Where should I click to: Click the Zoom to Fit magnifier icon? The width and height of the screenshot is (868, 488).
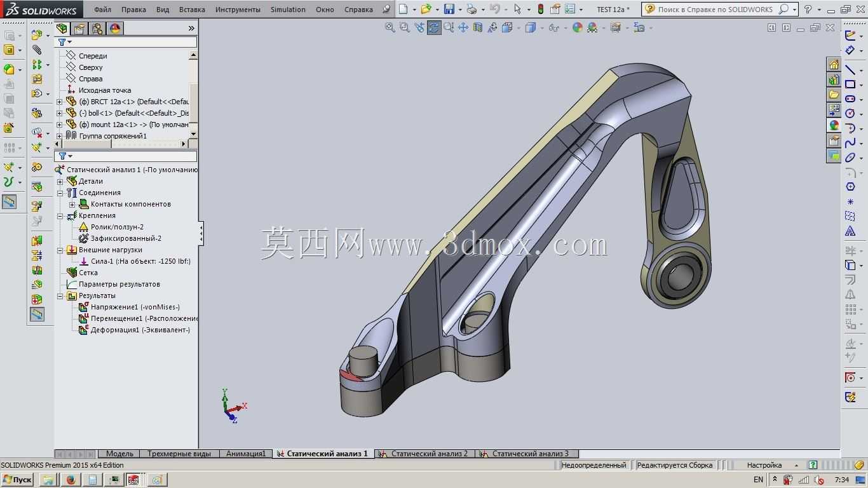[x=390, y=27]
